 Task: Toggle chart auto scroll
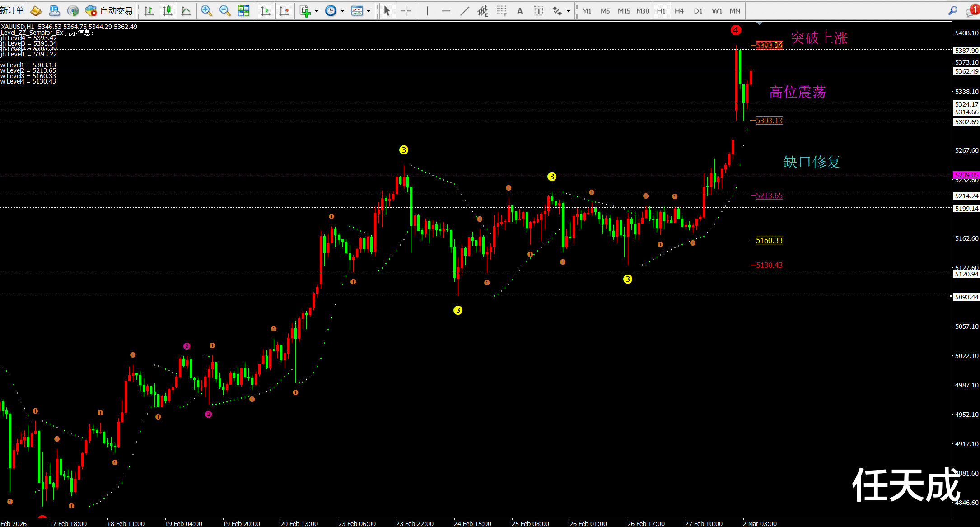[x=266, y=11]
